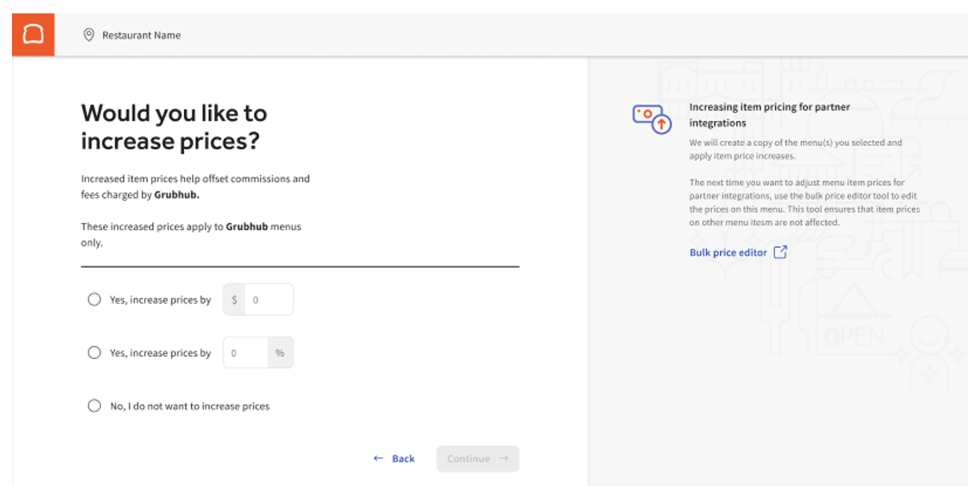Open the Bulk price editor
The width and height of the screenshot is (980, 486).
728,252
